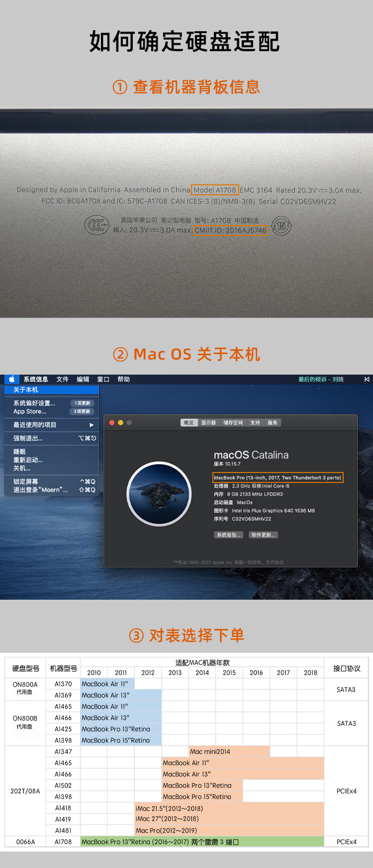This screenshot has width=373, height=868.
Task: Click the 图形卡 Intel Iris Plus Graphics 640 line
Action: coord(264,511)
